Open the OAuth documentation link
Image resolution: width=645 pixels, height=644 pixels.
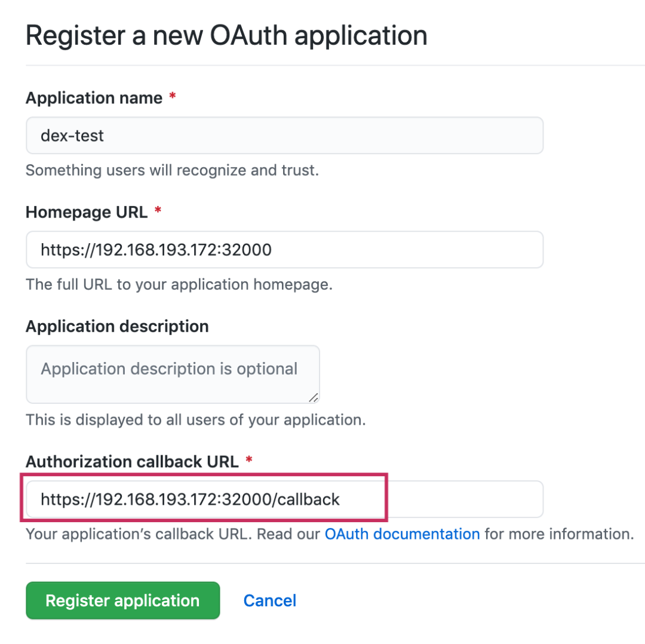point(402,533)
